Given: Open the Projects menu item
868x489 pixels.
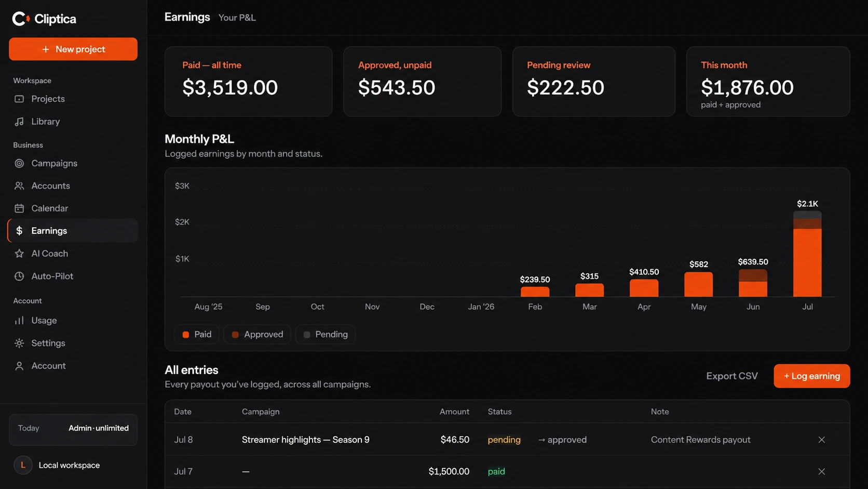Looking at the screenshot, I should (x=73, y=99).
